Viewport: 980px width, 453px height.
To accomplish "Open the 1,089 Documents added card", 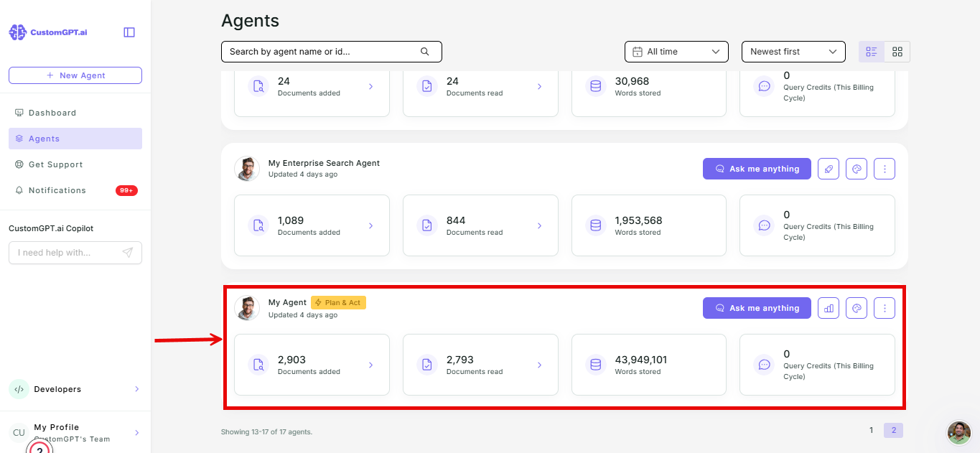I will point(312,225).
